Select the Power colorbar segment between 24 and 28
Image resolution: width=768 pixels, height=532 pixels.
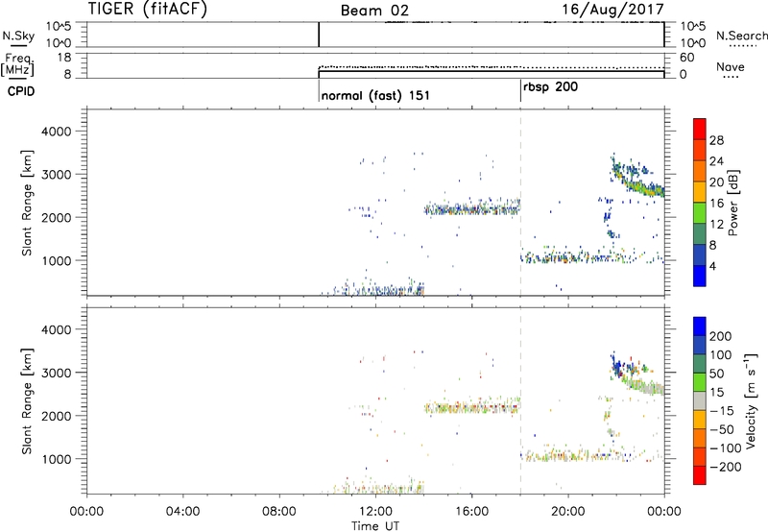pyautogui.click(x=700, y=150)
